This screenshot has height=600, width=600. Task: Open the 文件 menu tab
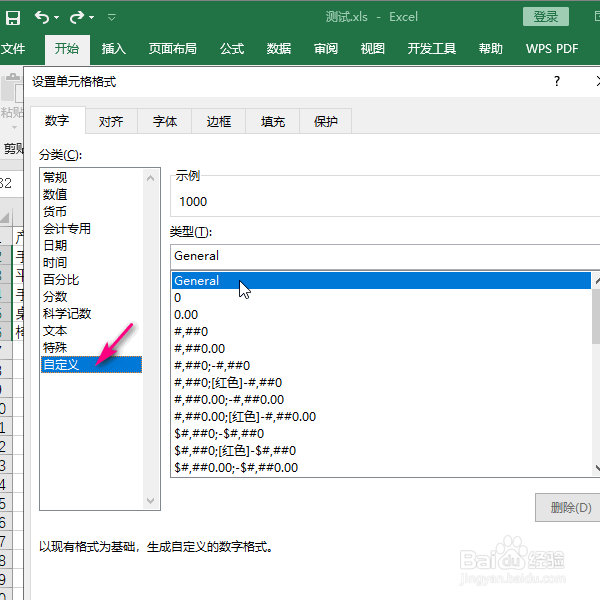pos(13,49)
